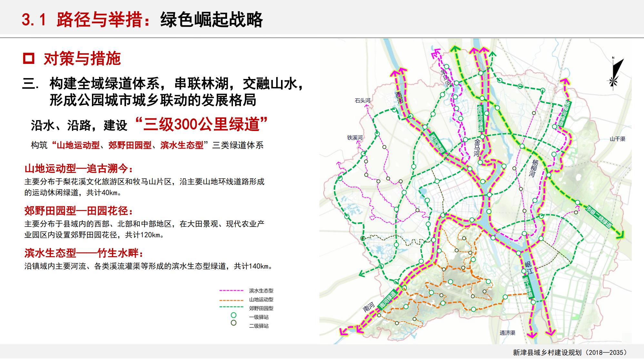644x362 pixels.
Task: Click the 郊野田园型 legend label
Action: pos(261,308)
